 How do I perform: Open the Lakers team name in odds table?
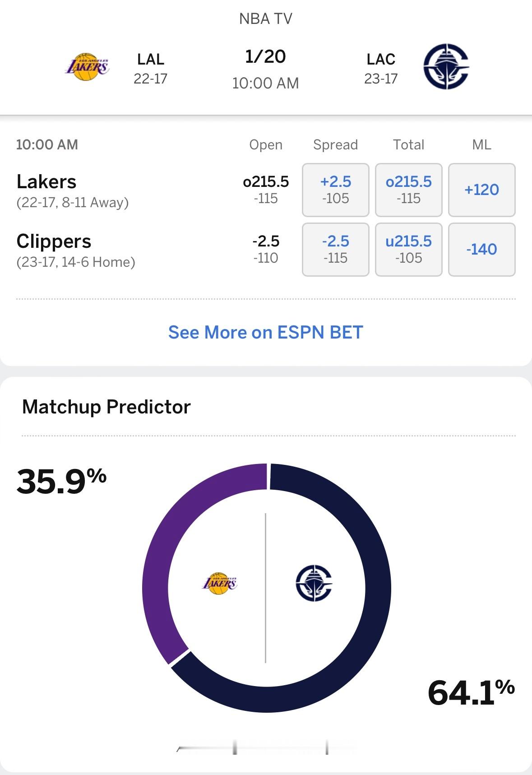pos(46,181)
